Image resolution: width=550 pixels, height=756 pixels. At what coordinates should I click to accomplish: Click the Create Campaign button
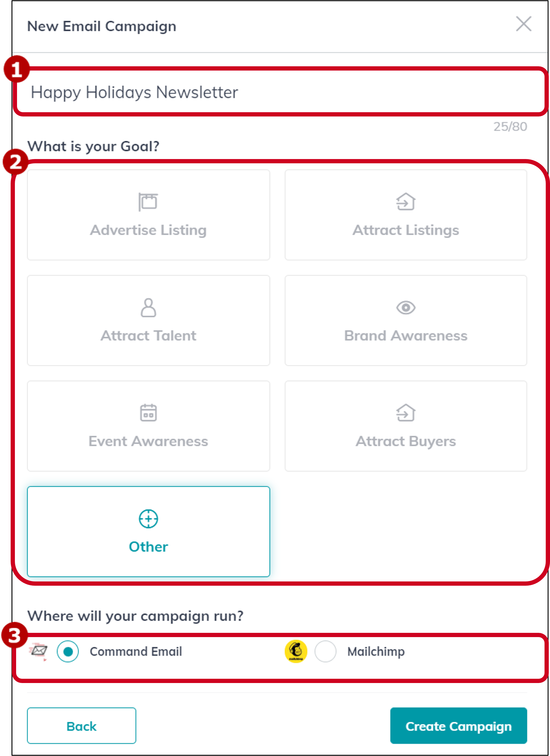pyautogui.click(x=458, y=726)
